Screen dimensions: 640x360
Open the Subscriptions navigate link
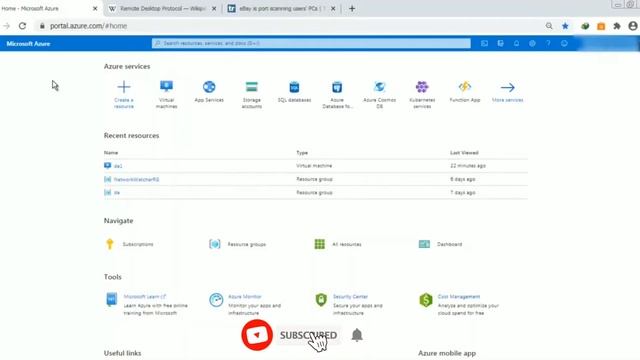pos(138,244)
